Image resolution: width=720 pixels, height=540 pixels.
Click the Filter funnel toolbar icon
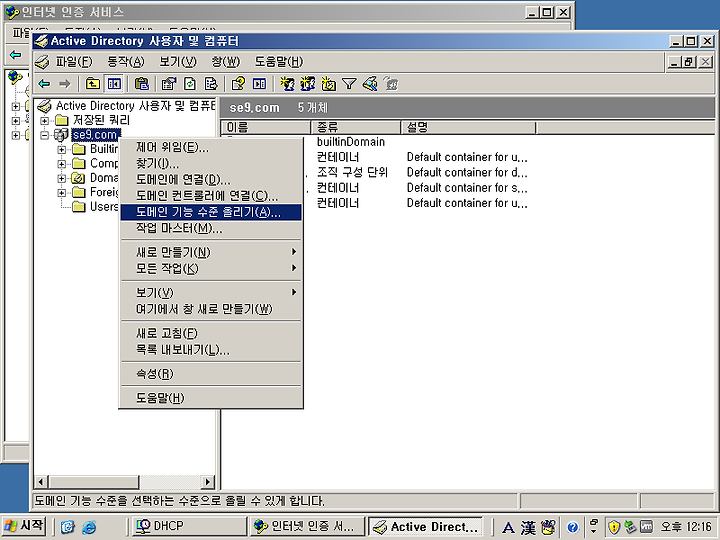[x=349, y=84]
